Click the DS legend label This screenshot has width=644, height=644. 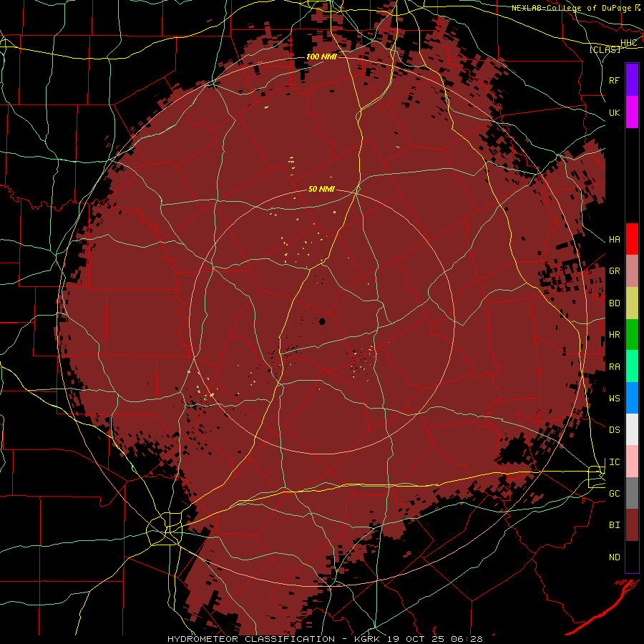pos(614,430)
